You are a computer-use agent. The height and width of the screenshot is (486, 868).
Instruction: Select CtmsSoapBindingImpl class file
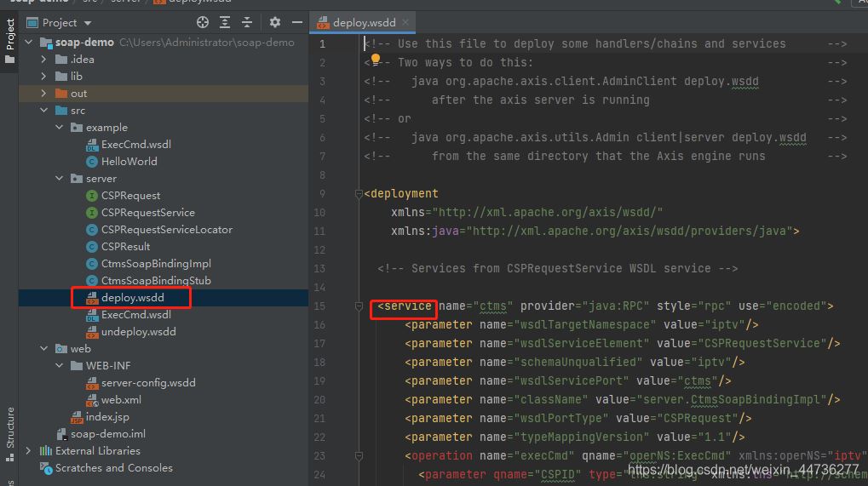click(x=155, y=264)
